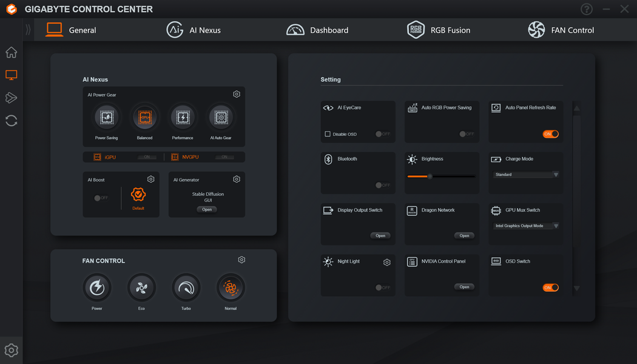Image resolution: width=637 pixels, height=364 pixels.
Task: Click the AI EyeCare eye icon
Action: click(328, 107)
